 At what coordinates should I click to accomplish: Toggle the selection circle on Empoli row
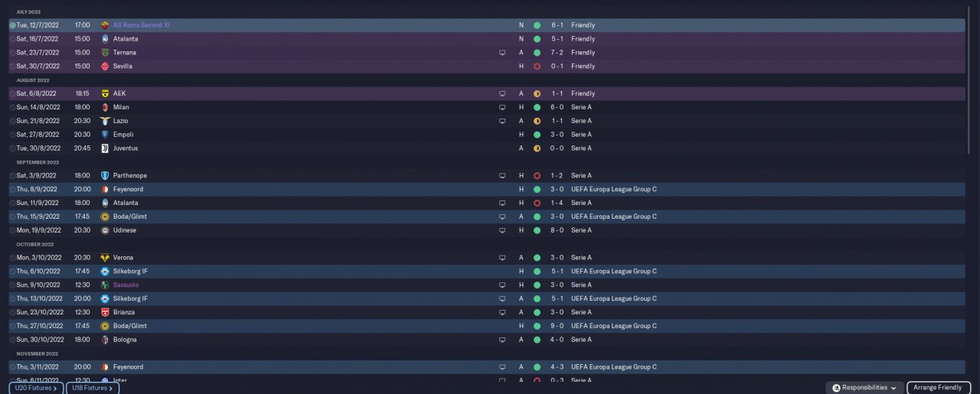click(12, 135)
